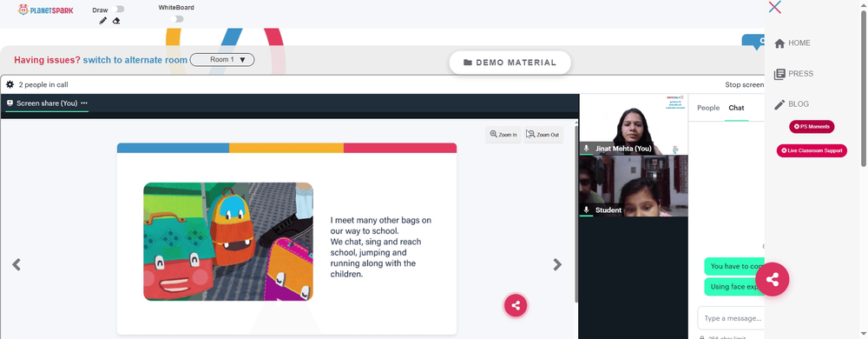
Task: Click chat message 'You have to co...'
Action: 734,267
